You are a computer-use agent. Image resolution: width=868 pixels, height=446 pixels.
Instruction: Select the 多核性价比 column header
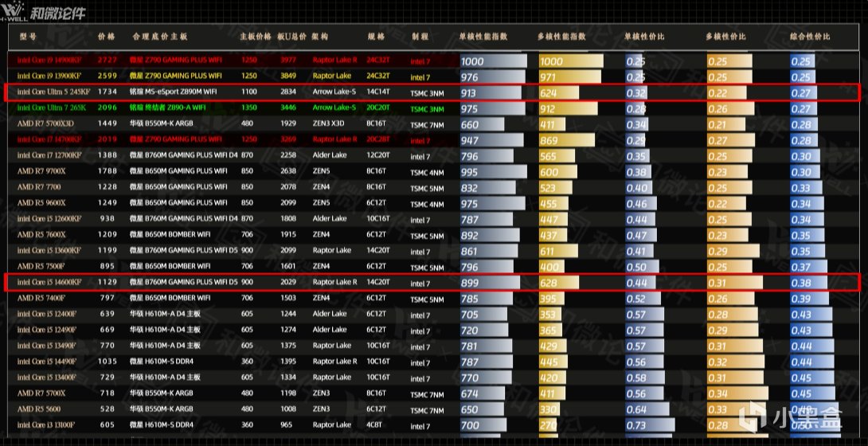coord(725,37)
